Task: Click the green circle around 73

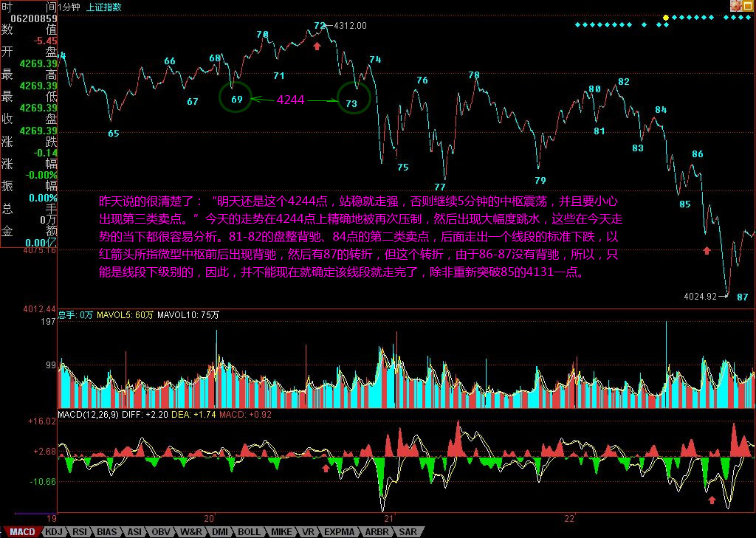Action: click(x=352, y=98)
